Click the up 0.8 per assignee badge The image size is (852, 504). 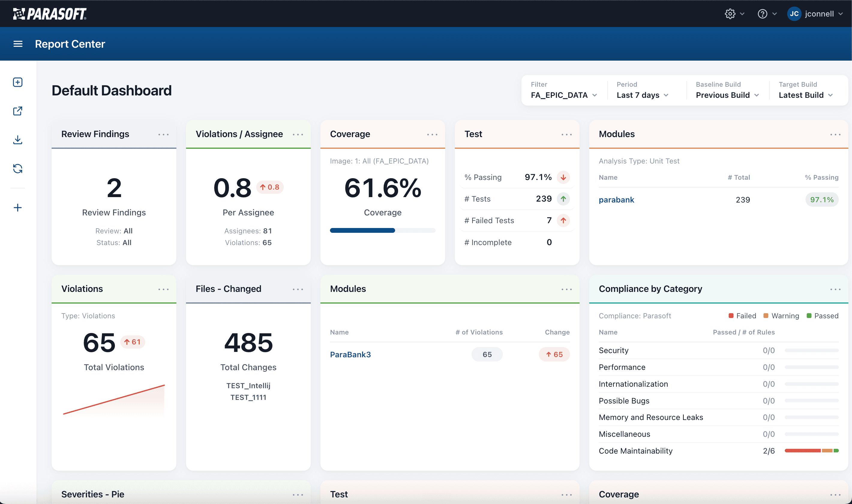coord(270,187)
